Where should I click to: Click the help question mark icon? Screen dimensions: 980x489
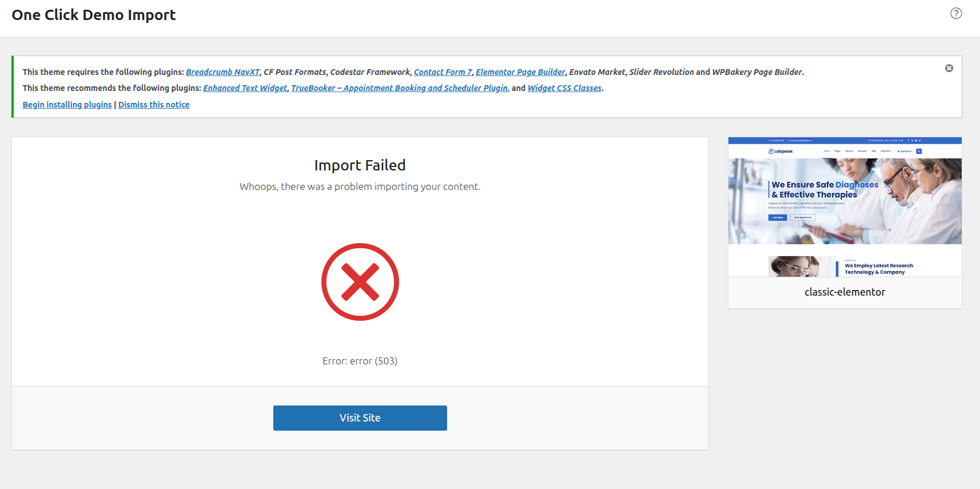tap(956, 13)
